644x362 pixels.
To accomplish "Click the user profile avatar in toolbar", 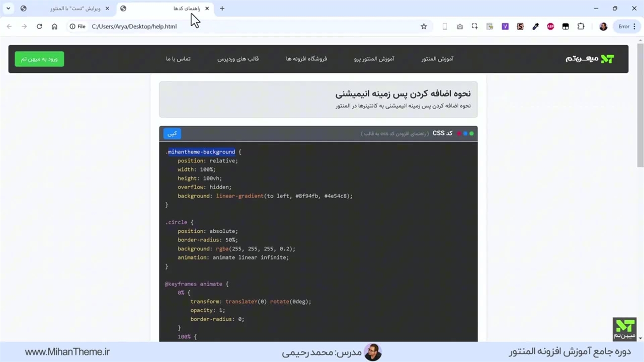I will (603, 27).
